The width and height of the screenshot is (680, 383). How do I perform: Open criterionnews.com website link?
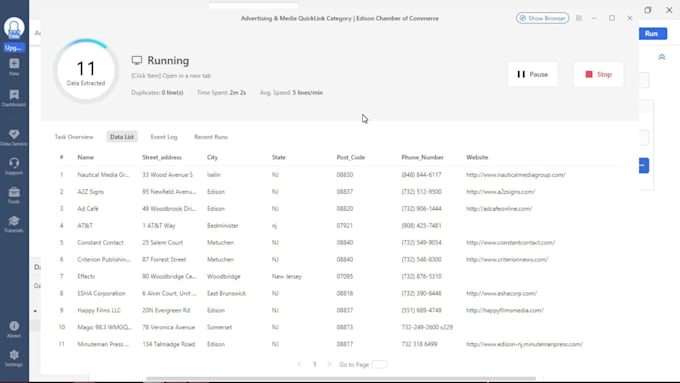pyautogui.click(x=507, y=259)
